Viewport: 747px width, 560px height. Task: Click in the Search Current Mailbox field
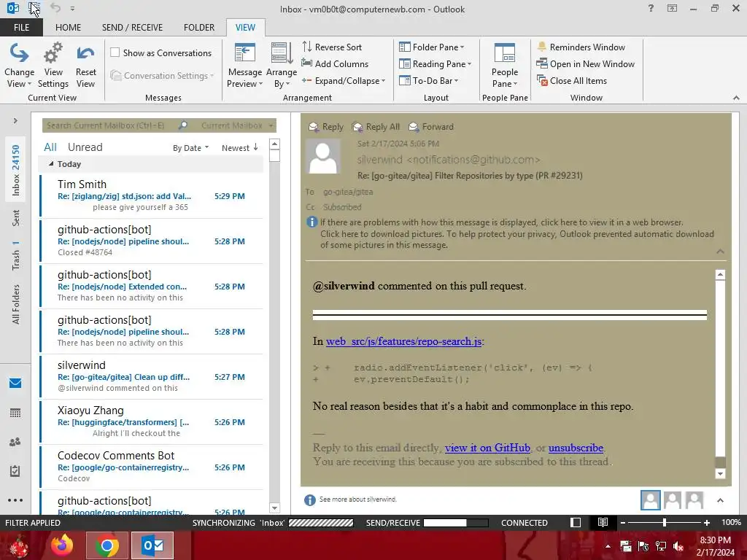[109, 125]
